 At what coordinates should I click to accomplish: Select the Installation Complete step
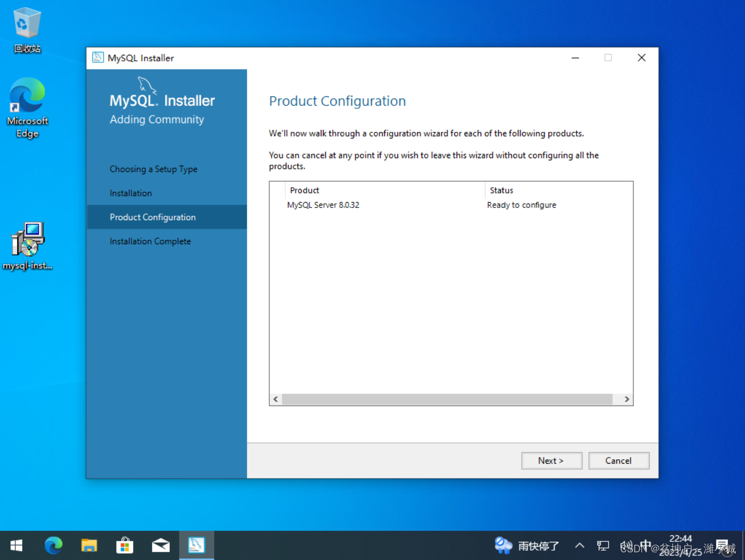pos(150,241)
